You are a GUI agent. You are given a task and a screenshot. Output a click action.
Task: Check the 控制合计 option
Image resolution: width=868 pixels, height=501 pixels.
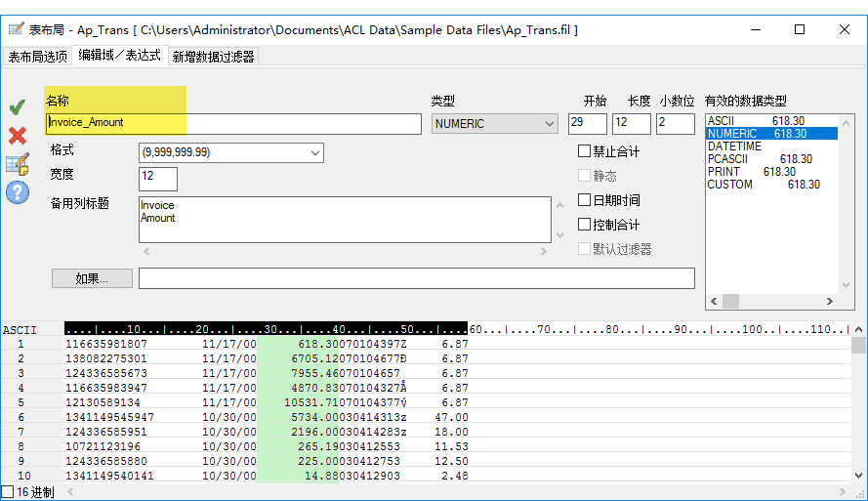[x=585, y=225]
